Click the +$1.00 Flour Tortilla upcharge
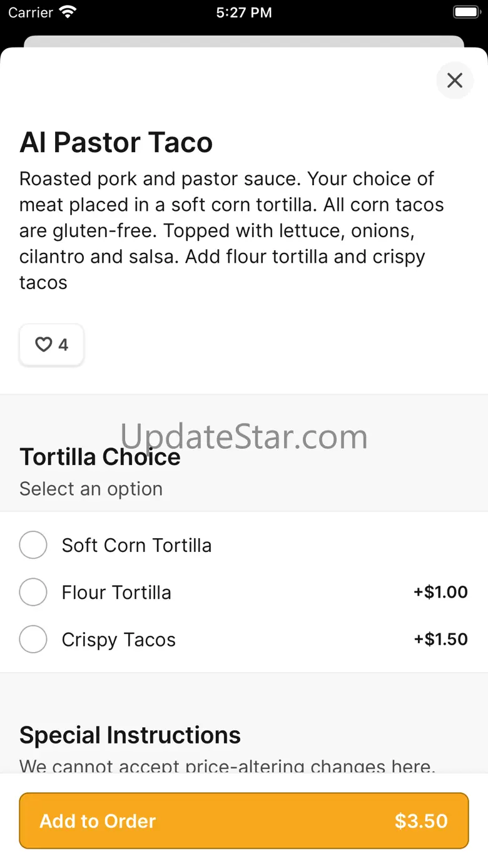The height and width of the screenshot is (868, 488). (440, 592)
